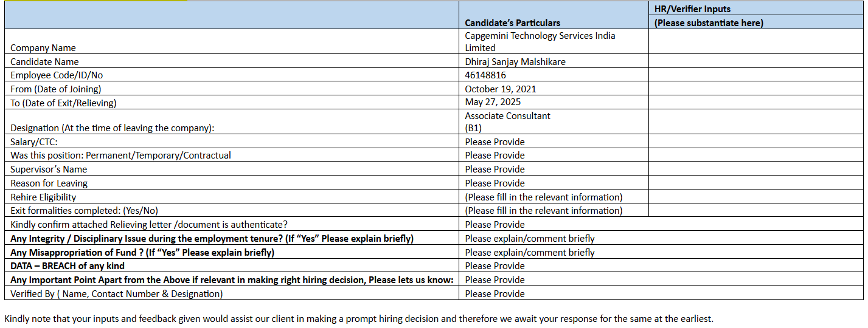
Task: Click 'Please Provide' in the Supervisor's Name row
Action: pos(495,169)
